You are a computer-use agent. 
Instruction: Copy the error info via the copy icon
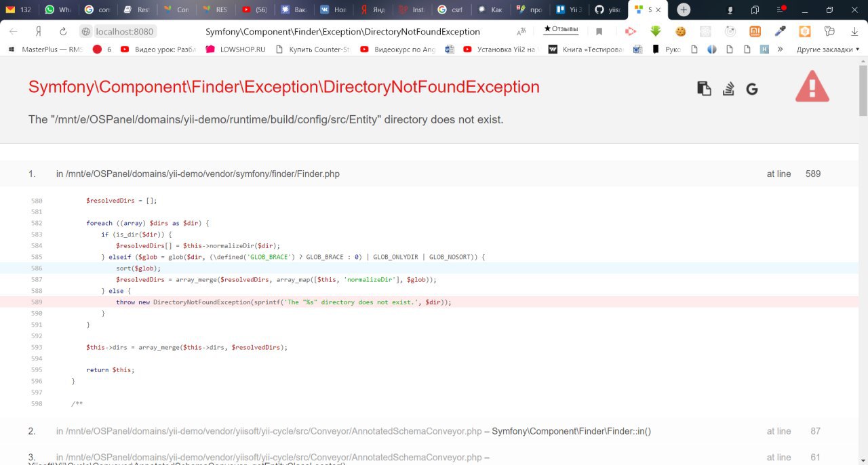tap(705, 89)
